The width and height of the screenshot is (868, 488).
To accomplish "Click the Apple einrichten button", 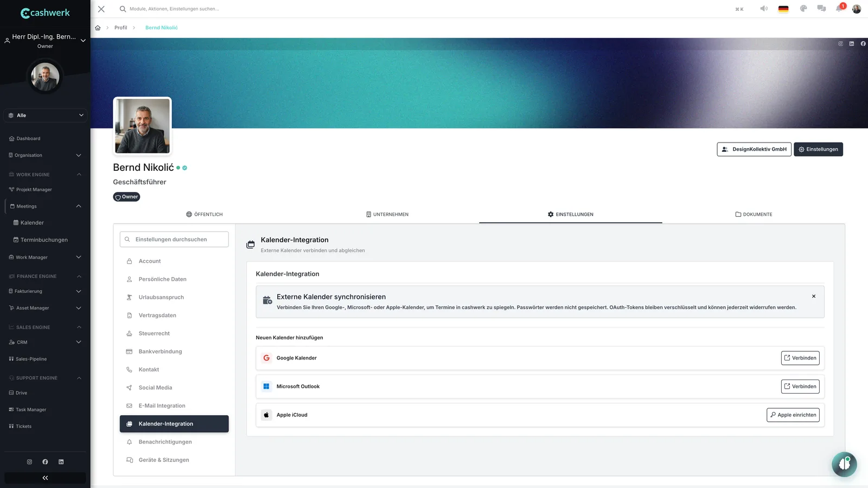I will point(793,415).
